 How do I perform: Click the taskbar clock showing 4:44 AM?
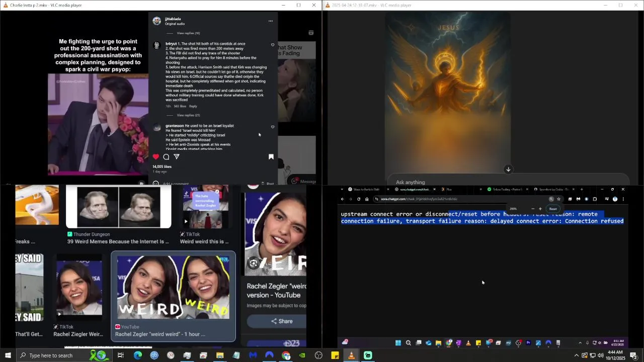[x=615, y=355]
